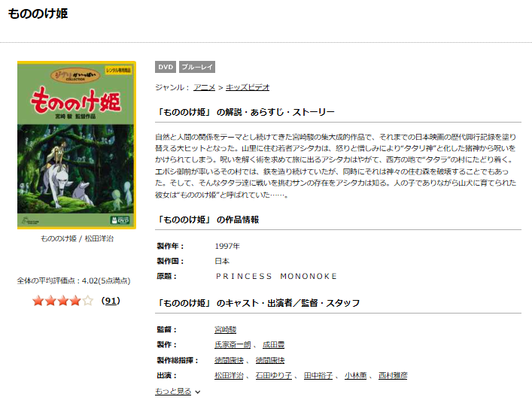This screenshot has height=406, width=532.
Task: Click the 全体の平均評価点 4.02 text
Action: click(x=74, y=280)
